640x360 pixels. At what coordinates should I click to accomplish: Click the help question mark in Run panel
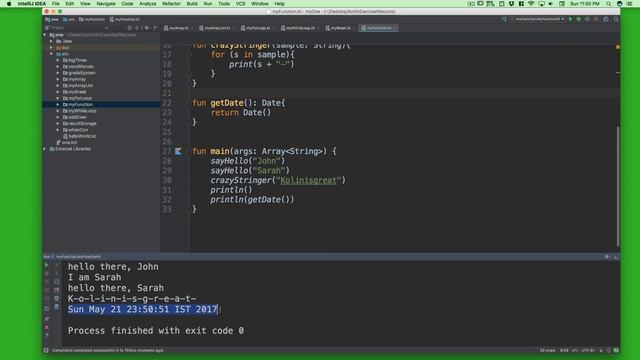point(47,336)
